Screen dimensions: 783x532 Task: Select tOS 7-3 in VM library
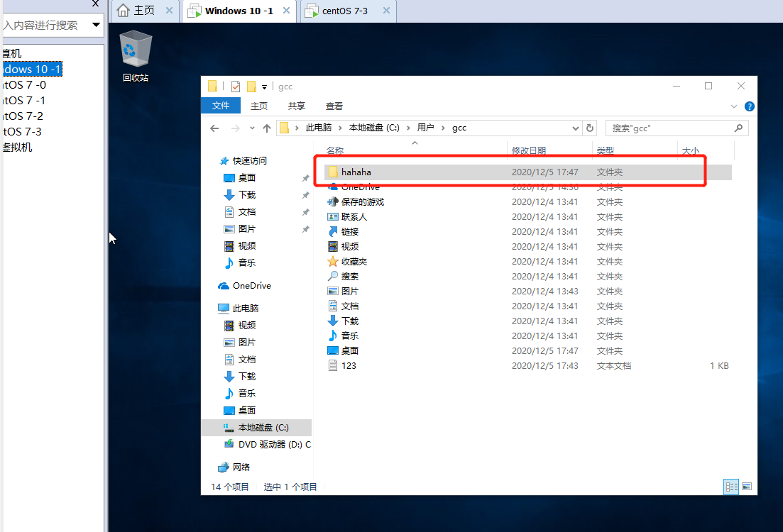point(22,131)
